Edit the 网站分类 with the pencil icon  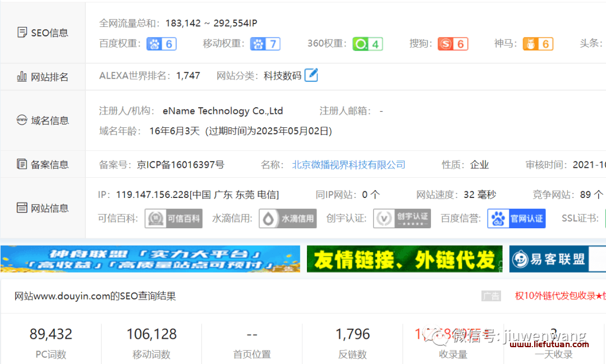(x=311, y=75)
